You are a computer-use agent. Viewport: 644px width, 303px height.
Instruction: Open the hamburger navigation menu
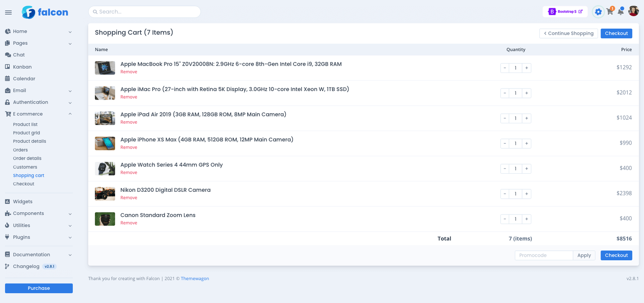tap(8, 12)
